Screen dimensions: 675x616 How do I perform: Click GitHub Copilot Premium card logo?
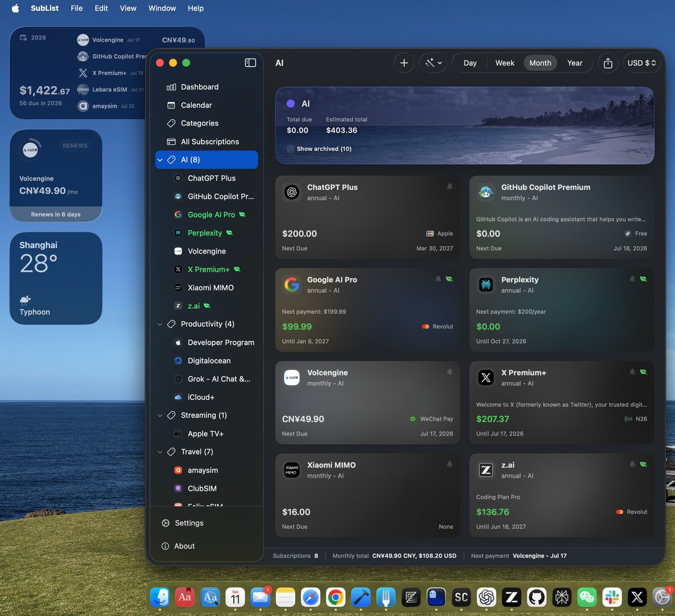tap(485, 192)
